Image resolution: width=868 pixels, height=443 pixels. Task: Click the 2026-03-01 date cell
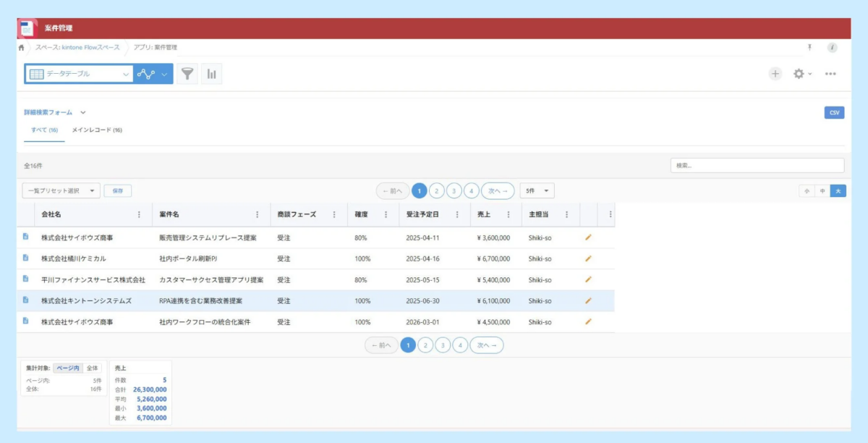(422, 321)
